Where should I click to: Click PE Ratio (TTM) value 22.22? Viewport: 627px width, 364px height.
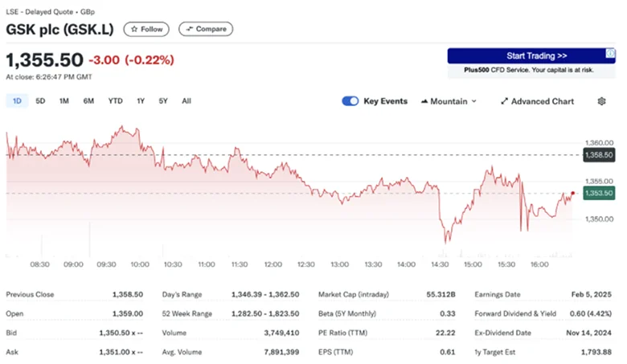click(445, 333)
